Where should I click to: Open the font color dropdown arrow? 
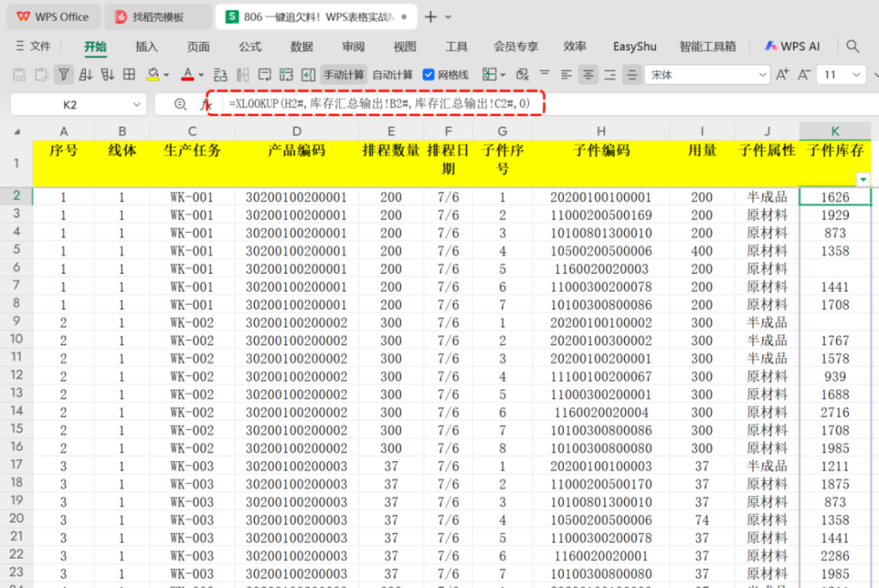point(201,76)
